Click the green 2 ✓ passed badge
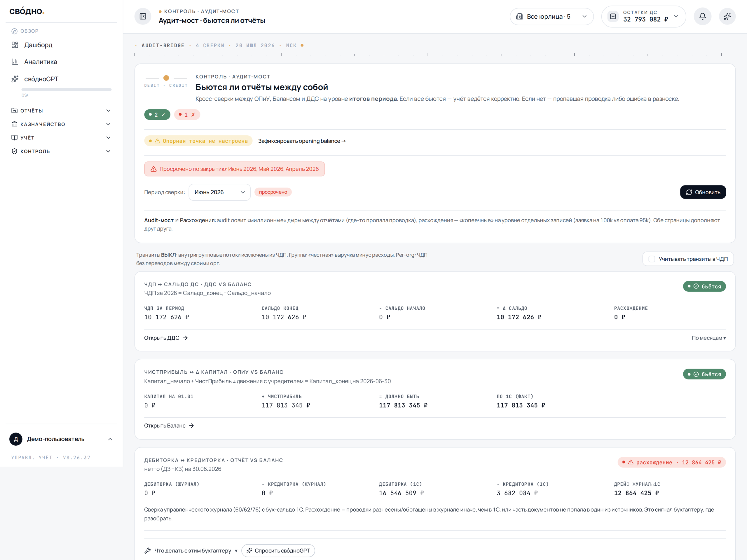Image resolution: width=747 pixels, height=560 pixels. [157, 115]
